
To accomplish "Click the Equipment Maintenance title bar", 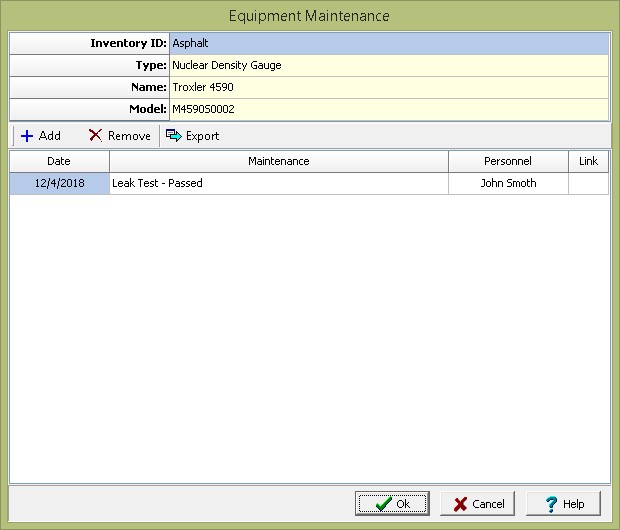I will click(309, 16).
